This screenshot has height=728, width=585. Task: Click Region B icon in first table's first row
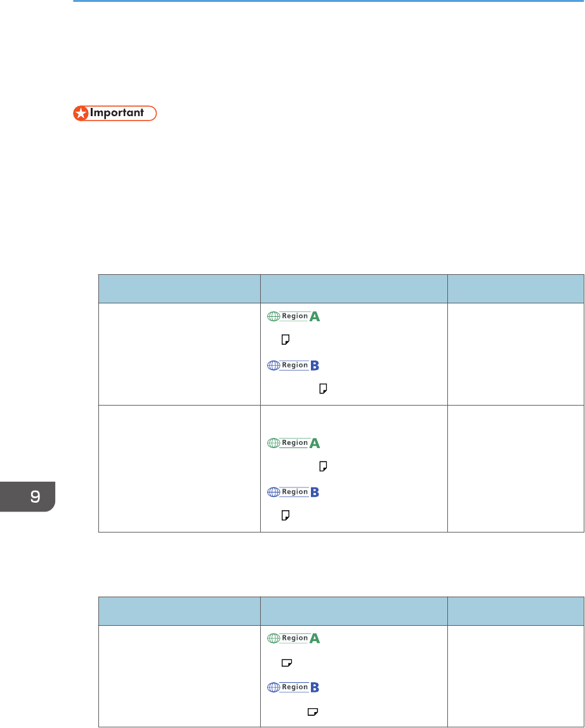(x=293, y=366)
